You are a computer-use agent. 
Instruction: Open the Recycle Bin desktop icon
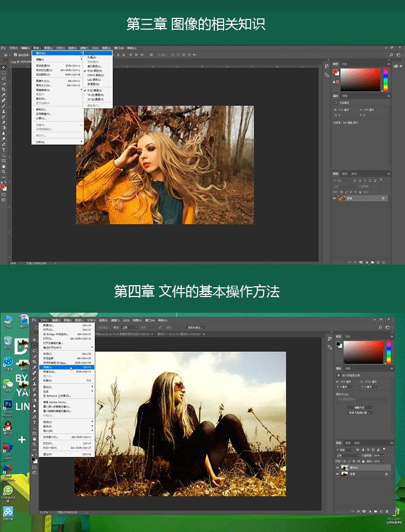coord(8,340)
